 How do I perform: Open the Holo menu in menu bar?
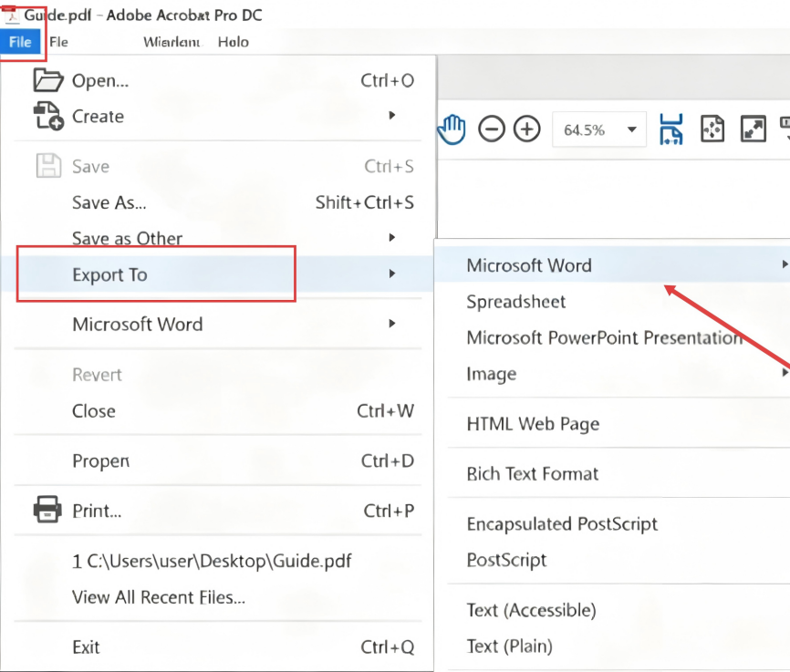point(234,42)
